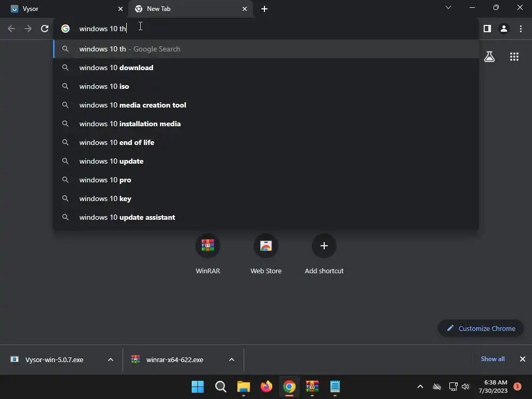Image resolution: width=532 pixels, height=399 pixels.
Task: Select 'windows 10 th - Google Search' suggestion
Action: tap(266, 49)
